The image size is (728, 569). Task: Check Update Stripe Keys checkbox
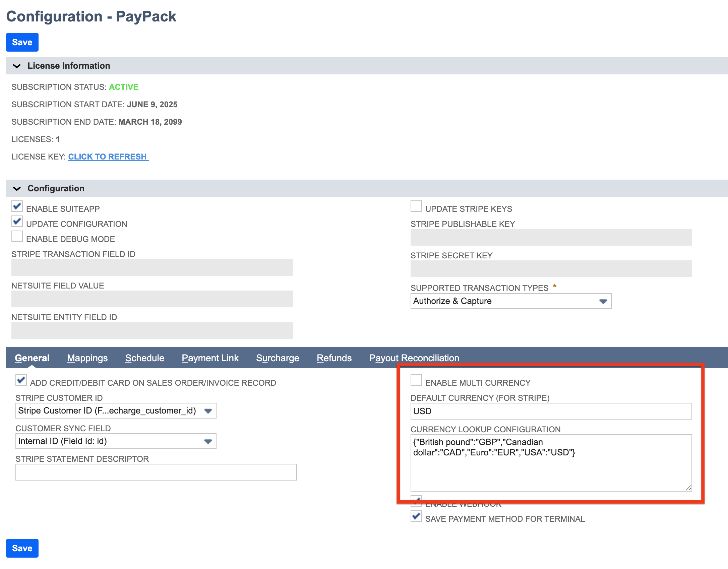(416, 206)
